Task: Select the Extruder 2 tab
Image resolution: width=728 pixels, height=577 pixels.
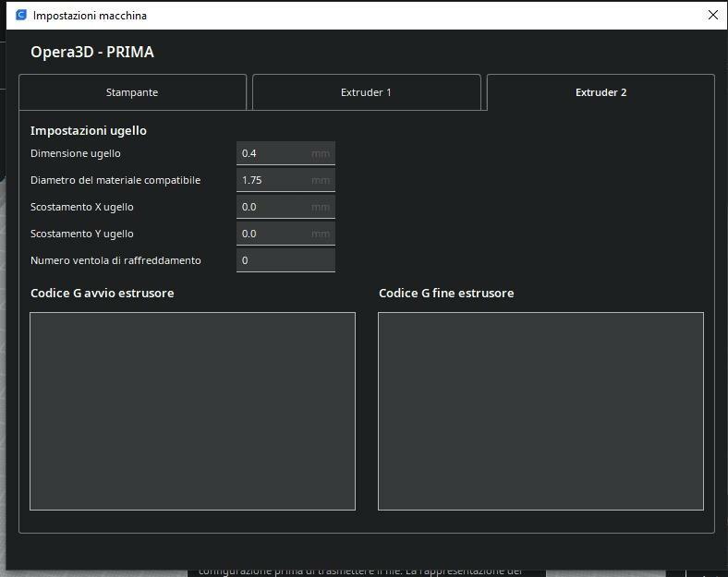Action: [x=601, y=92]
